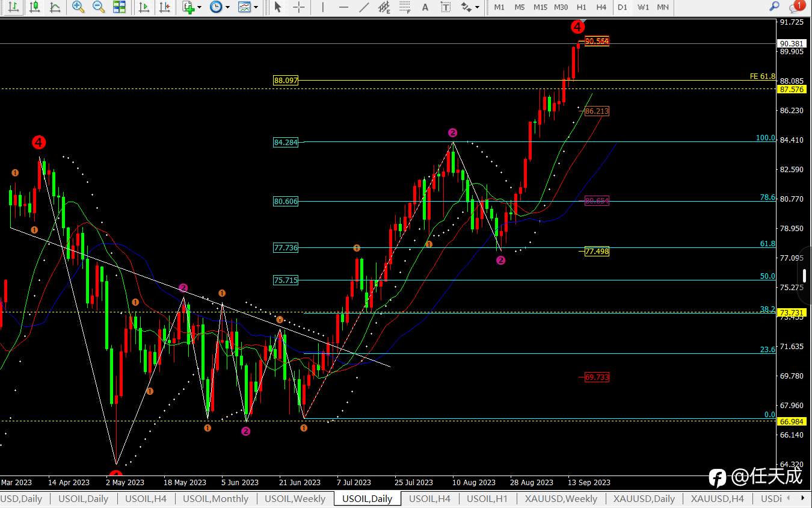Screen dimensions: 812x508
Task: Click the 86.213 orange price label
Action: coord(597,111)
